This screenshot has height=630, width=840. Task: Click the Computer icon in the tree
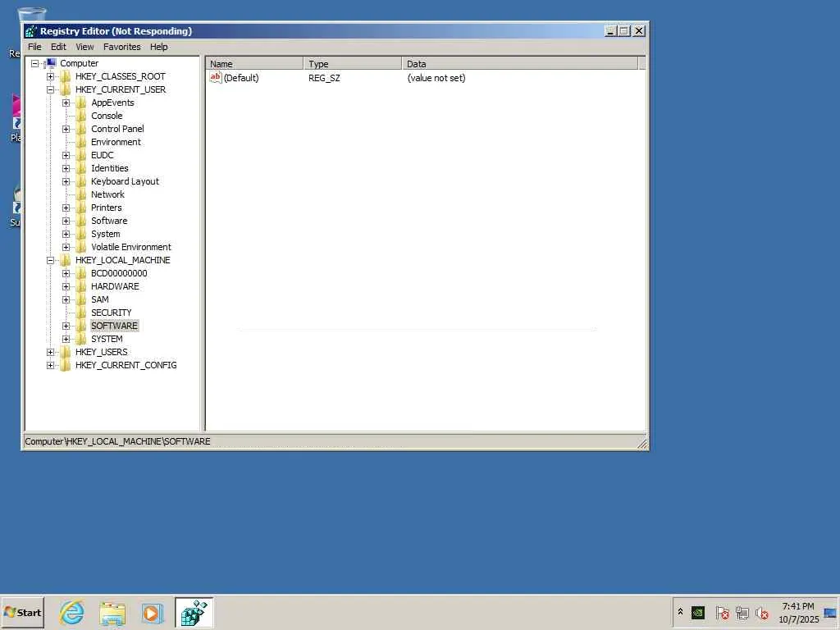point(51,63)
